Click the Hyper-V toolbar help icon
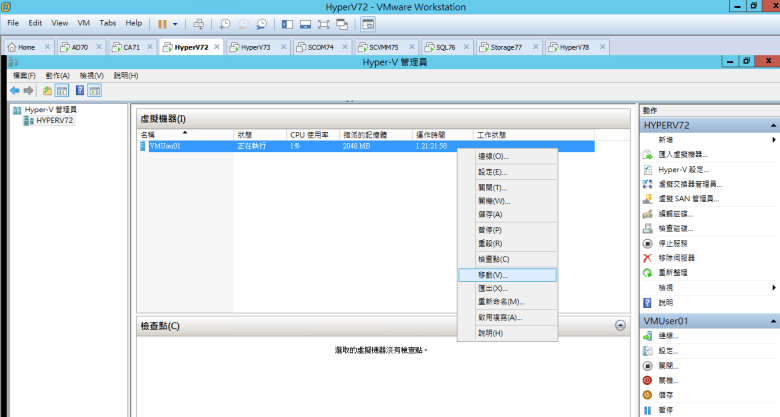Image resolution: width=780 pixels, height=417 pixels. [x=79, y=90]
